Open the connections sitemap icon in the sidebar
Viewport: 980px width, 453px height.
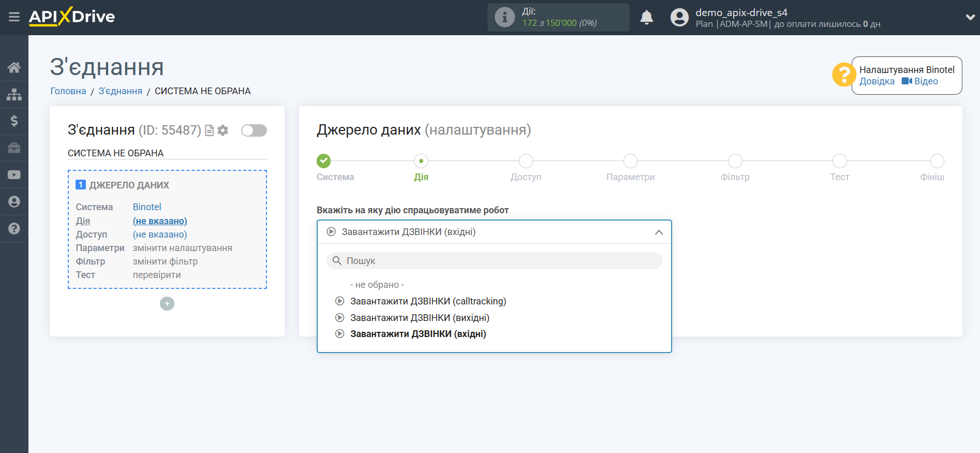pos(14,94)
